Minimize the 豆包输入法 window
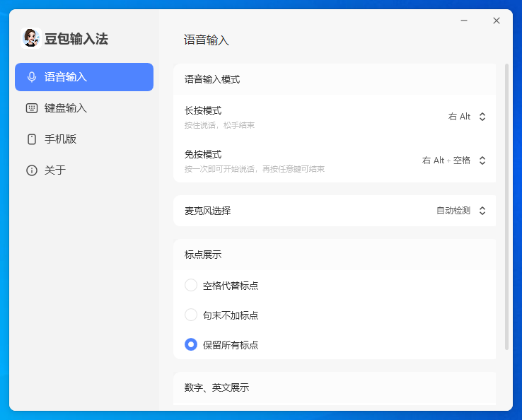522x420 pixels. (x=464, y=21)
